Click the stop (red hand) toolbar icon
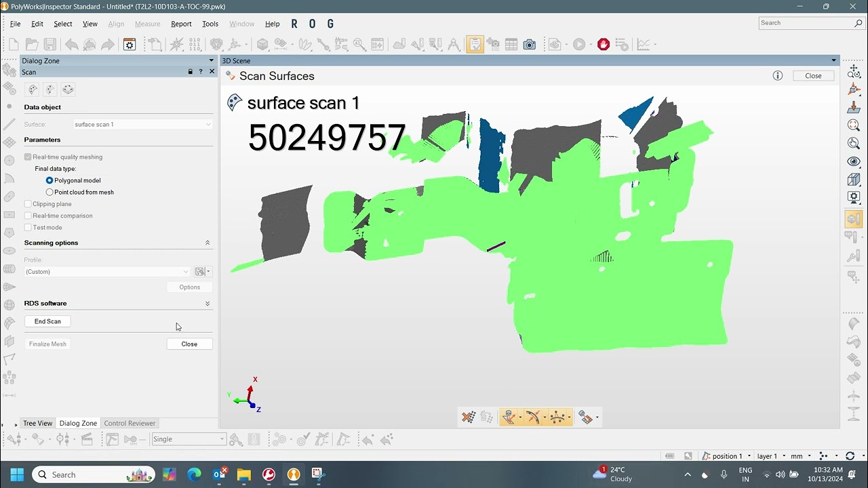Viewport: 868px width, 488px height. (604, 44)
